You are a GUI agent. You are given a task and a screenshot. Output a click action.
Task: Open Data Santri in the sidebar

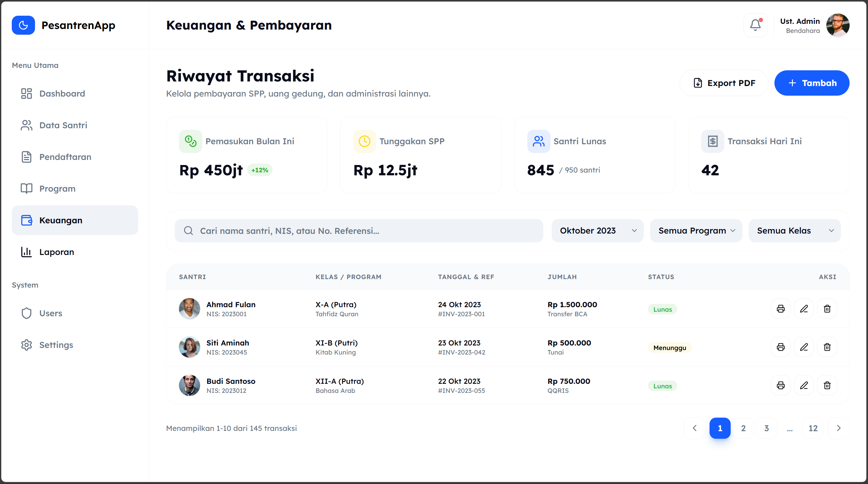(x=63, y=125)
